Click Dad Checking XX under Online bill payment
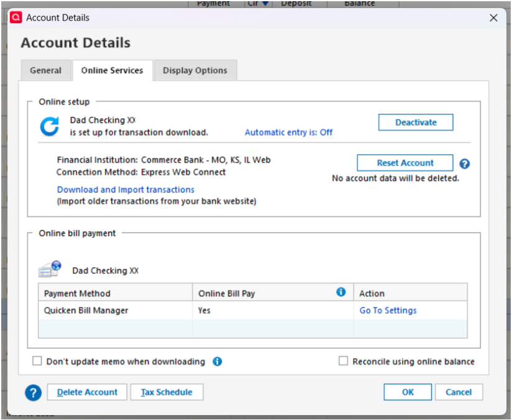The width and height of the screenshot is (512, 420). click(x=105, y=270)
